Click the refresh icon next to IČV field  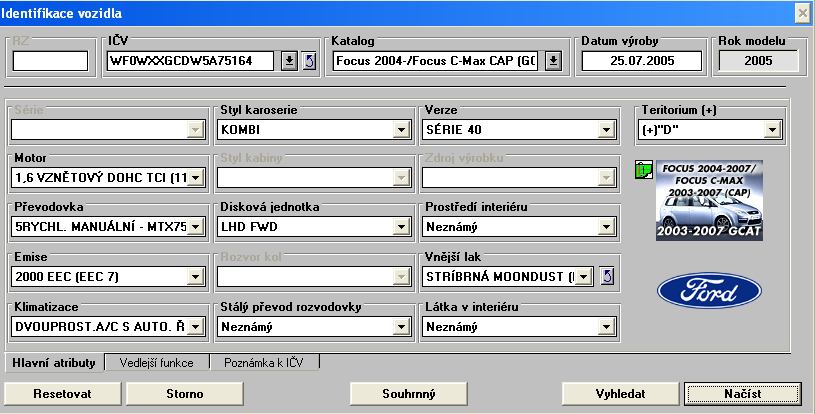coord(309,61)
